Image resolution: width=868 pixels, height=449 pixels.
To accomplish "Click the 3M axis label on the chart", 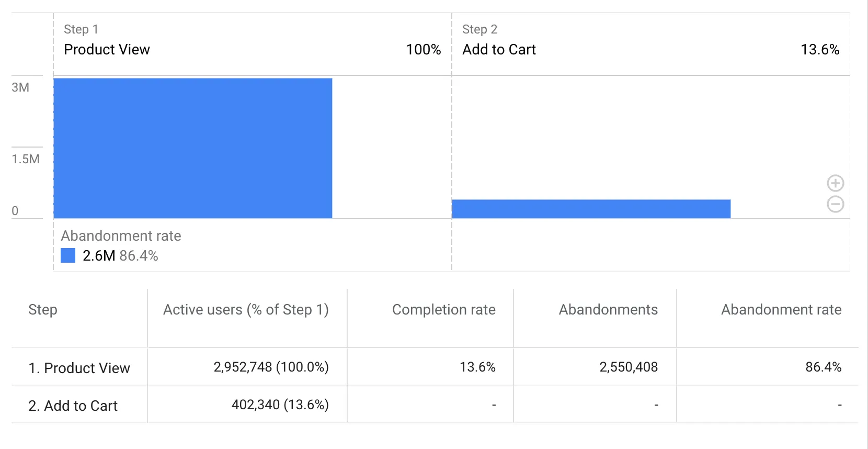I will click(x=19, y=87).
